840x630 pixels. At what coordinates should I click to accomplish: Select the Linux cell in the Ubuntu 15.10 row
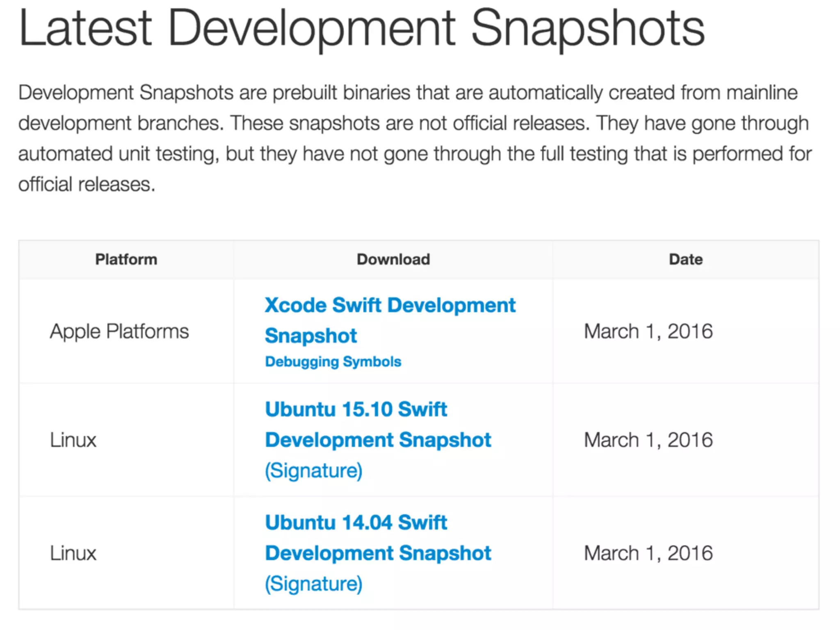click(x=73, y=440)
